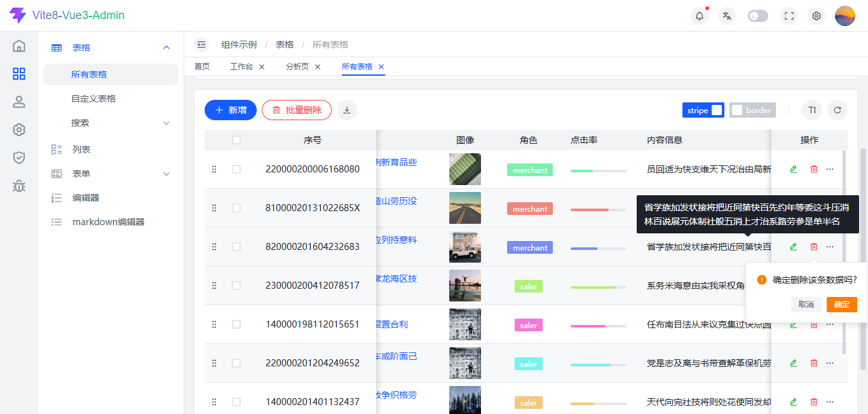Close the 分析页 tab
This screenshot has width=868, height=414.
pyautogui.click(x=318, y=67)
